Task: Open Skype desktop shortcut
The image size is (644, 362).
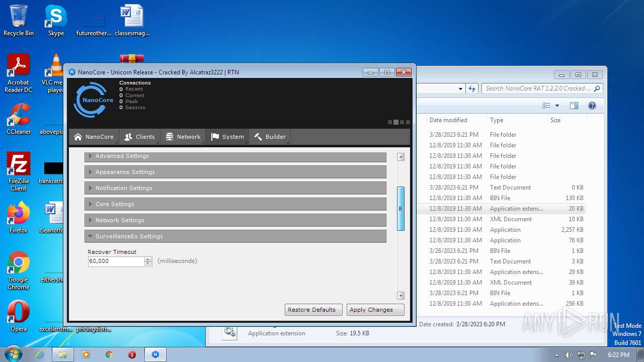Action: tap(56, 21)
